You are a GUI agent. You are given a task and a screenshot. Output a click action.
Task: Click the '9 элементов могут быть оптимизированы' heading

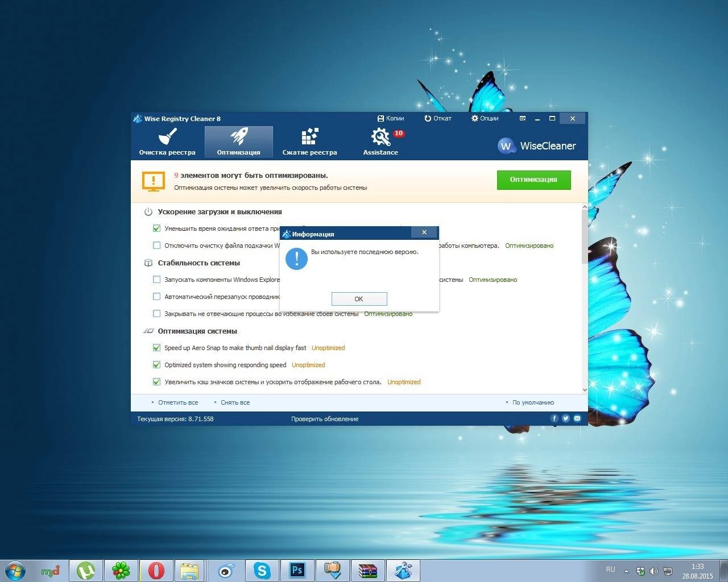[x=251, y=176]
